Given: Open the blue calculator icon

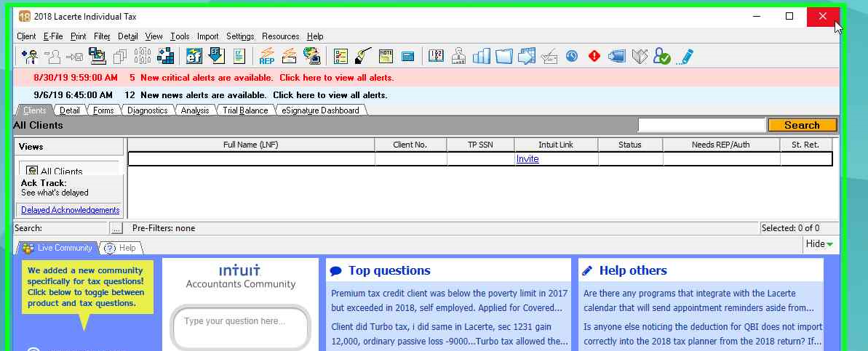Looking at the screenshot, I should click(408, 57).
